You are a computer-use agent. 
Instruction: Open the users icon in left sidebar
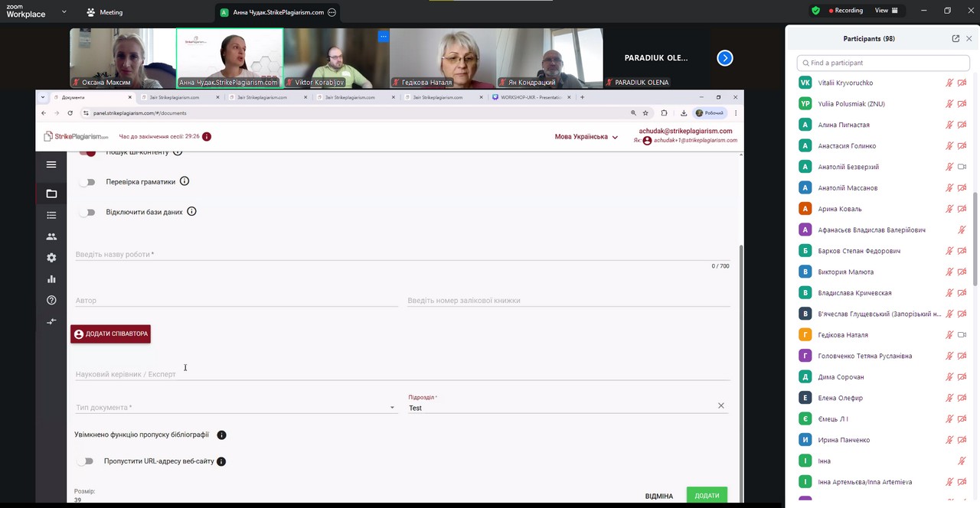pyautogui.click(x=51, y=236)
